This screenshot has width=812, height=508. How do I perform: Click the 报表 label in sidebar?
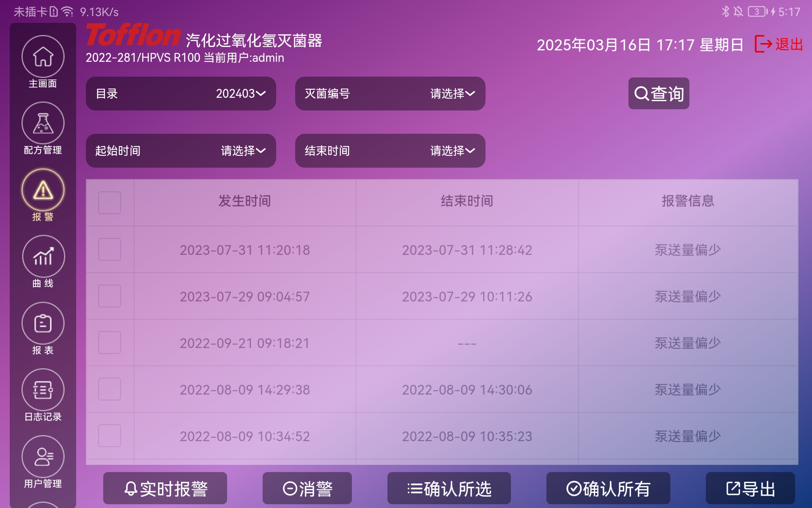[x=43, y=350]
